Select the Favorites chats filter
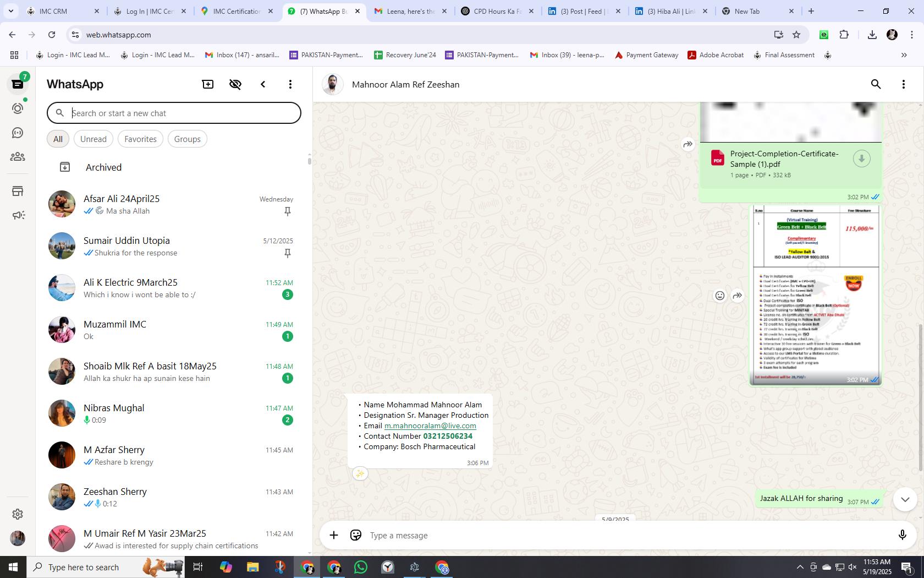This screenshot has width=924, height=578. coord(140,139)
